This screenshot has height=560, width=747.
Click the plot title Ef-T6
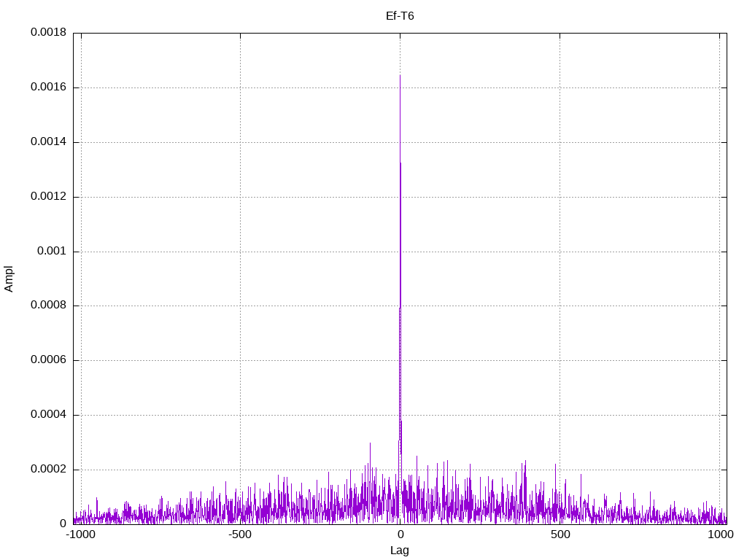pyautogui.click(x=400, y=16)
